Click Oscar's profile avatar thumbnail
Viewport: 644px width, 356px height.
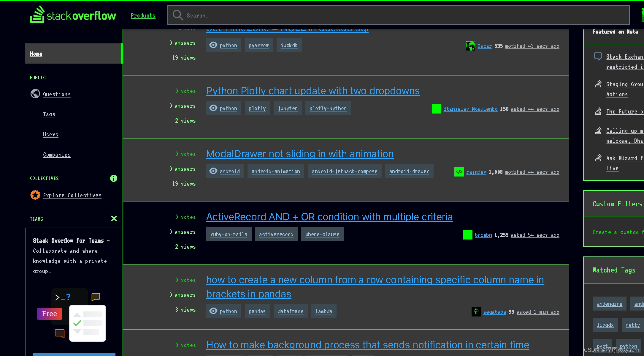tap(470, 46)
